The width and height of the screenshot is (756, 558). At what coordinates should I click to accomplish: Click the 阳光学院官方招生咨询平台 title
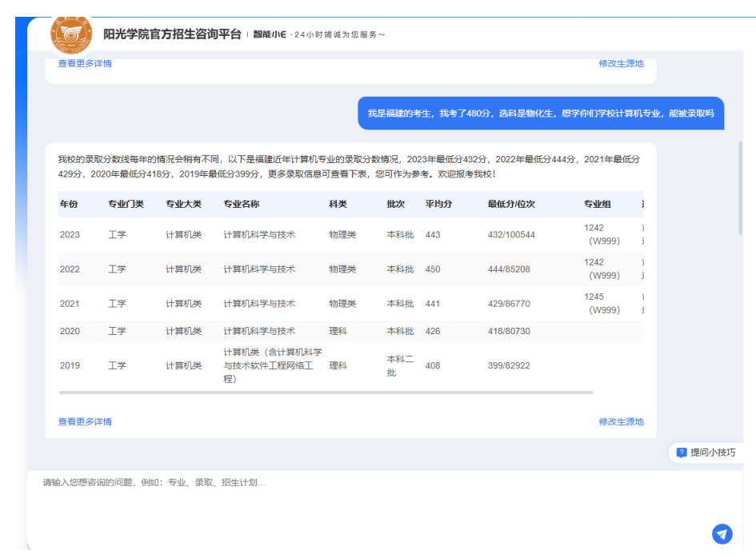(x=172, y=34)
